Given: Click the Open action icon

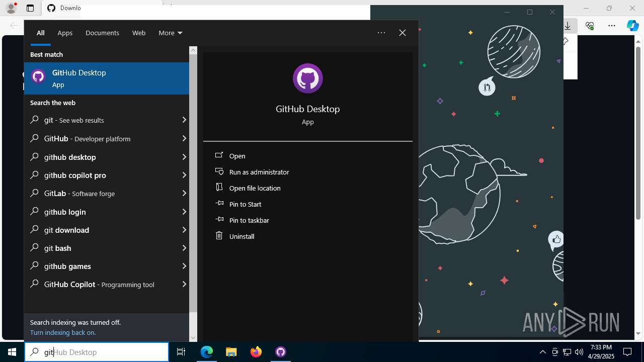Looking at the screenshot, I should click(219, 155).
